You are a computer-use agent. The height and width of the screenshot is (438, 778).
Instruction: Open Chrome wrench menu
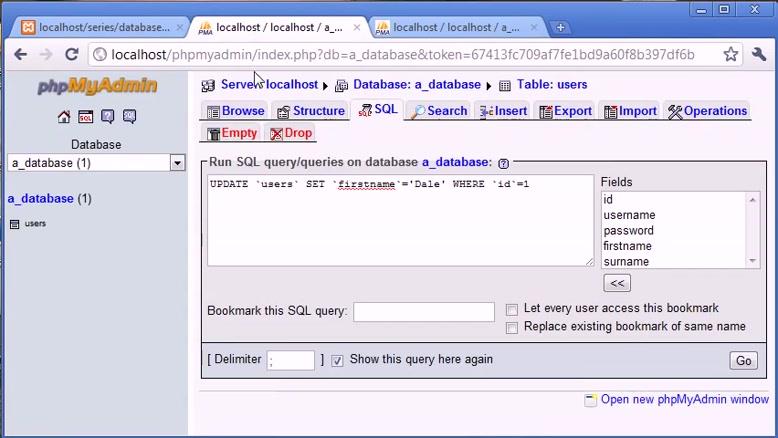(x=759, y=54)
